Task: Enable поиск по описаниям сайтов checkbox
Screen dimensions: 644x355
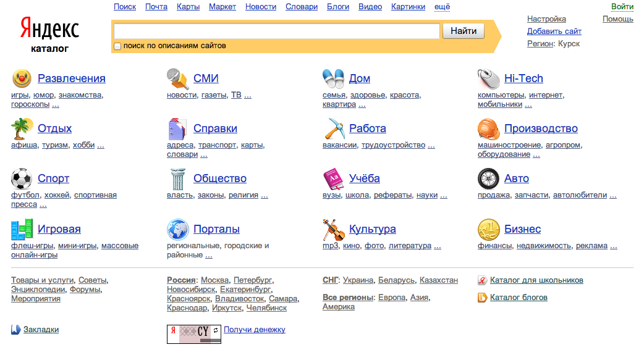Action: [117, 46]
